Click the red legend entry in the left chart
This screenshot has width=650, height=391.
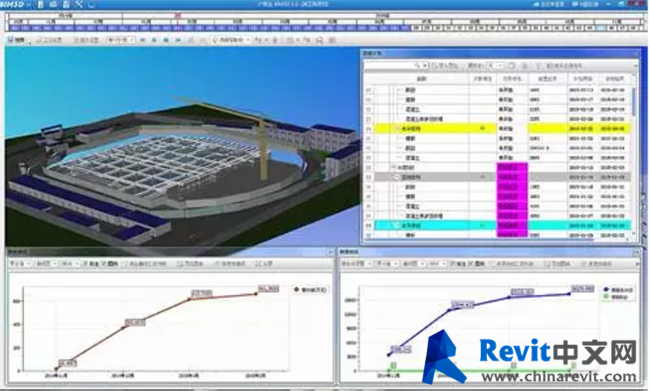click(310, 290)
